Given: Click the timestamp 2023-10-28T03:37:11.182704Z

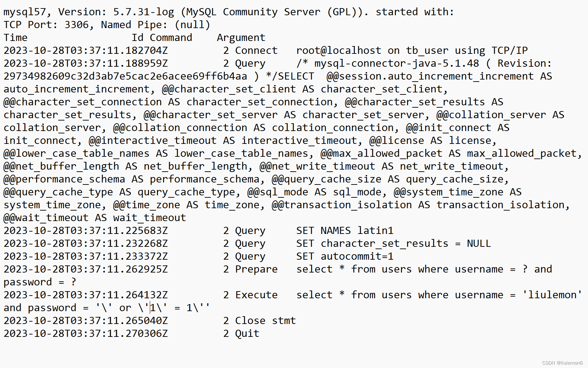Looking at the screenshot, I should pyautogui.click(x=86, y=50).
